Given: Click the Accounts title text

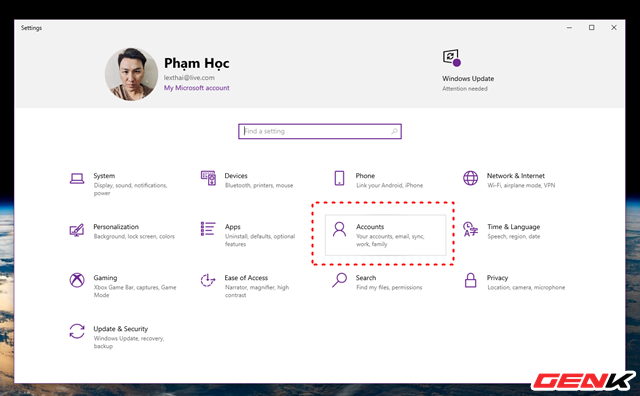Looking at the screenshot, I should (x=370, y=227).
